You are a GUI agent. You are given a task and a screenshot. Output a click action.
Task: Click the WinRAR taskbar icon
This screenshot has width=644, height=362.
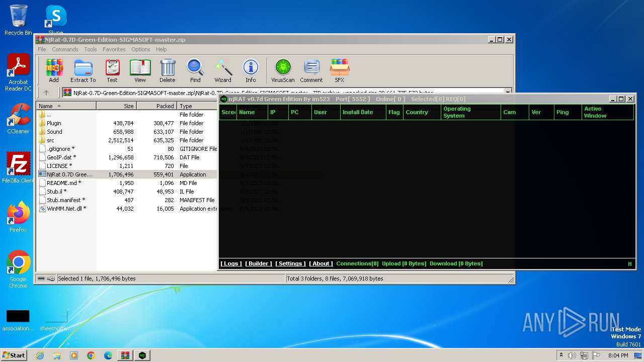coord(125,355)
